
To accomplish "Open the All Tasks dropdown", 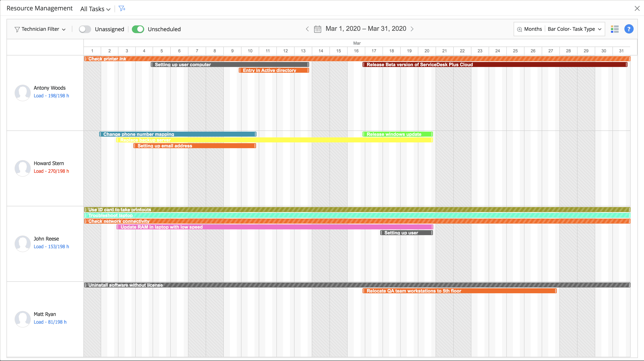I will [x=95, y=9].
